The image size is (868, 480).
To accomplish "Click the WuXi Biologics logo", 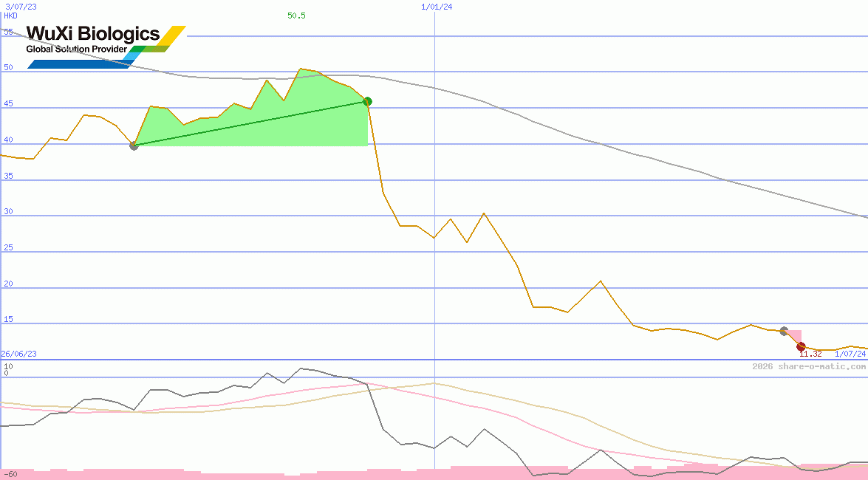I will (106, 47).
